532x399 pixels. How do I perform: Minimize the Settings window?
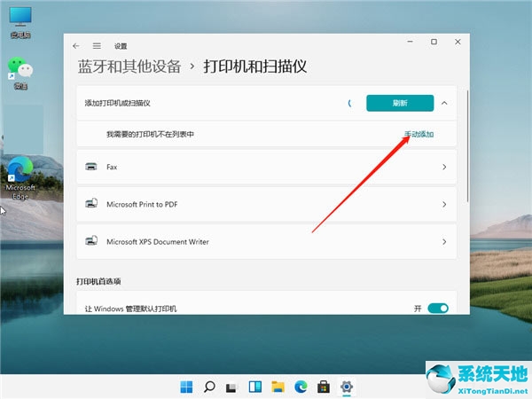coord(410,42)
